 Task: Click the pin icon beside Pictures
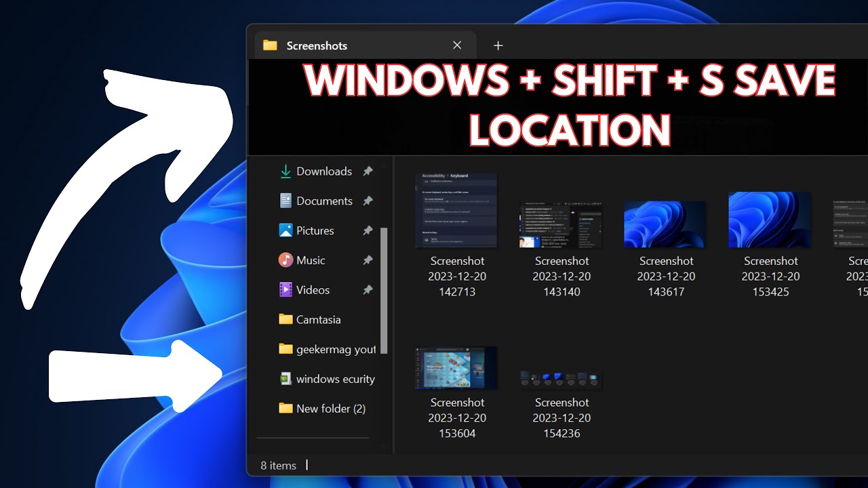(x=368, y=230)
